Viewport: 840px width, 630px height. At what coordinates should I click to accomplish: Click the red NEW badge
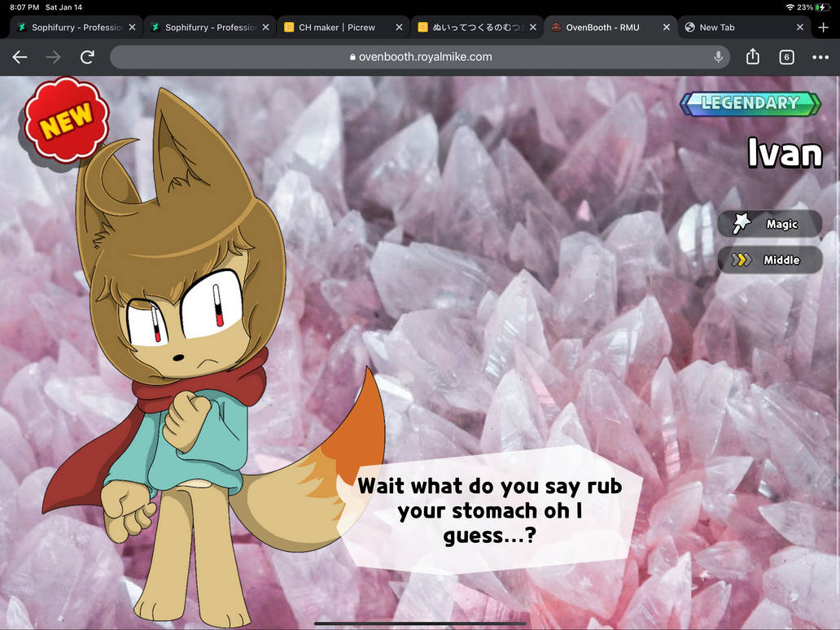[67, 120]
